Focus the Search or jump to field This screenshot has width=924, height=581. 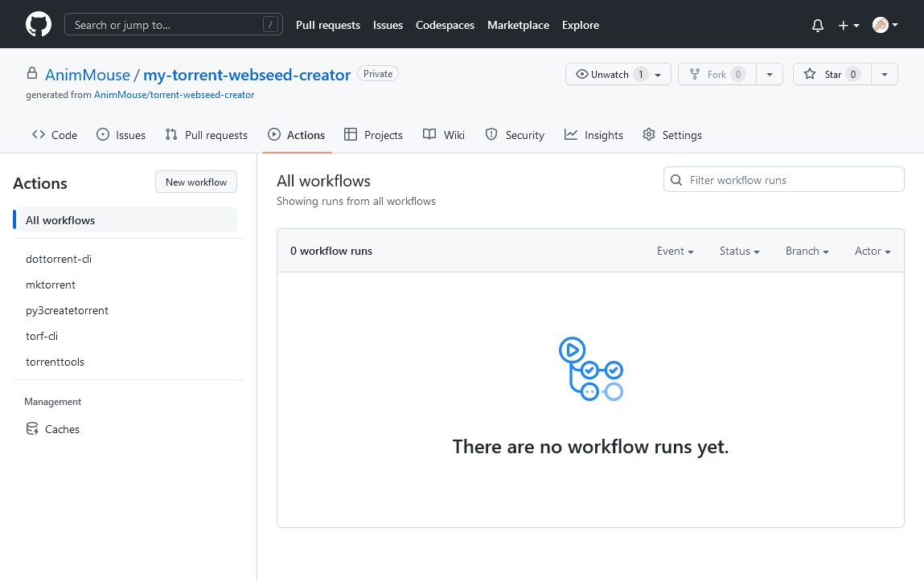(173, 25)
